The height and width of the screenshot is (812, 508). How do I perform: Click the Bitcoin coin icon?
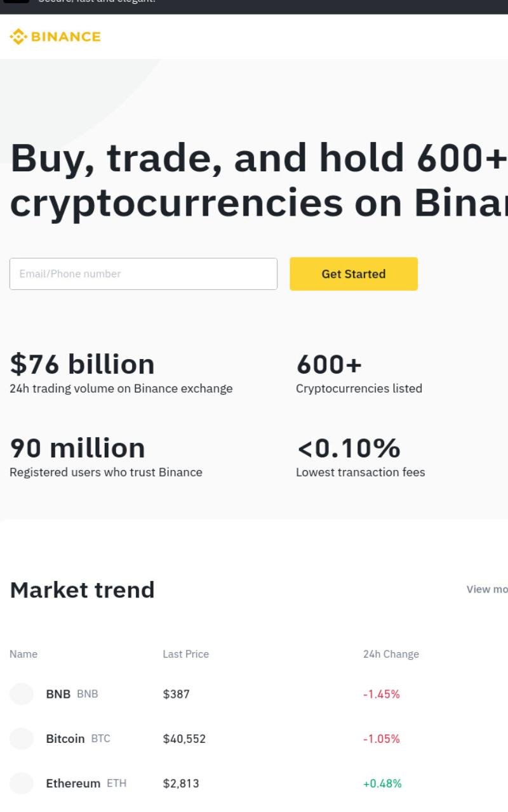click(22, 738)
